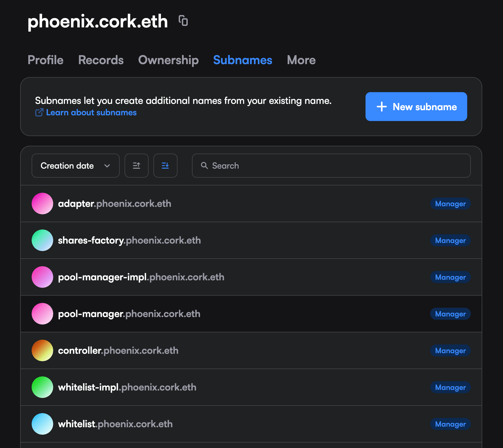Click the adapter subname avatar
Viewport: 503px width, 448px height.
[x=42, y=204]
